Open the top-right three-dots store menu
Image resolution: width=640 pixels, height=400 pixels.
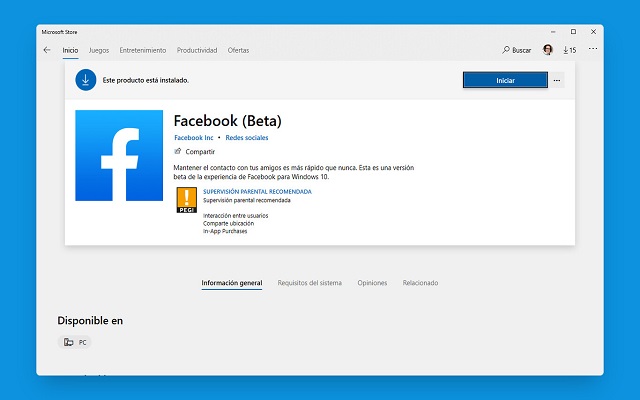tap(593, 49)
